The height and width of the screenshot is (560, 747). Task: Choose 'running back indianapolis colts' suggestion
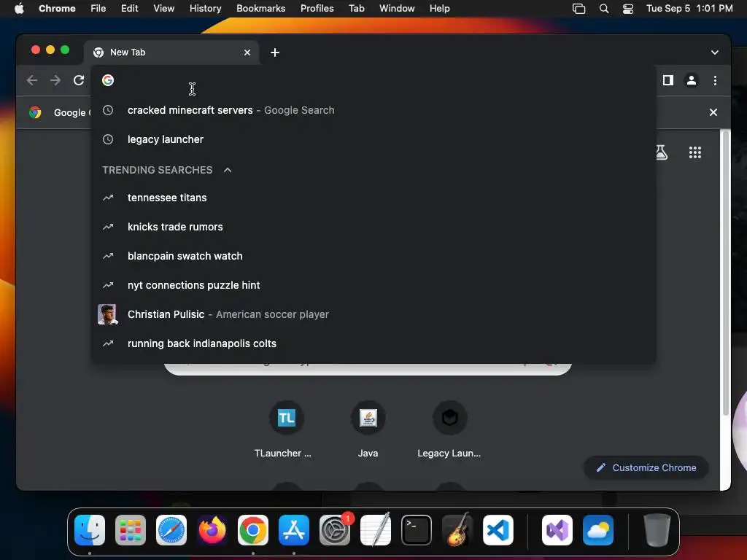pyautogui.click(x=373, y=343)
